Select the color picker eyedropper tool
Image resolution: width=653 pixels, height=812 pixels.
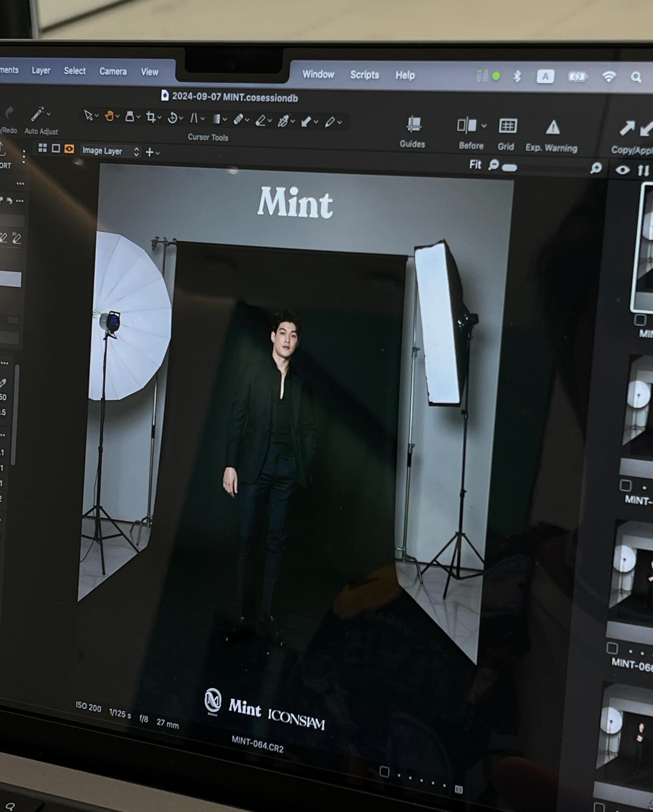(x=283, y=121)
